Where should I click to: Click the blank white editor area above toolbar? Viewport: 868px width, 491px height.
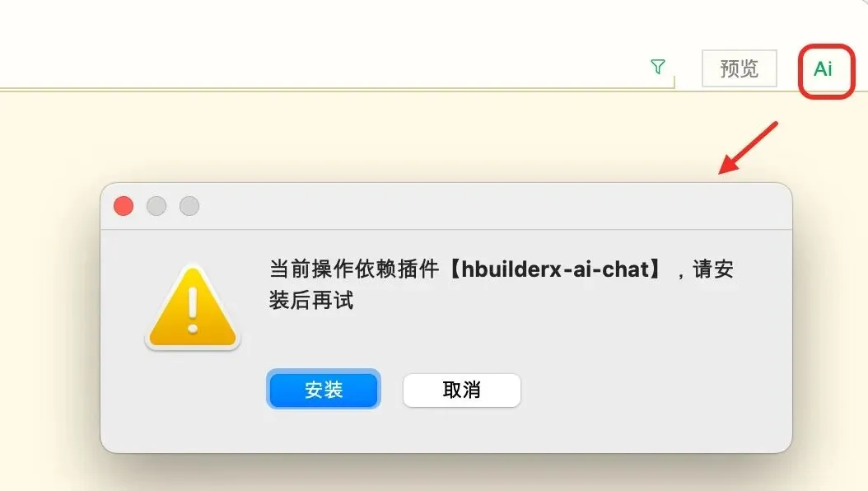click(x=332, y=39)
